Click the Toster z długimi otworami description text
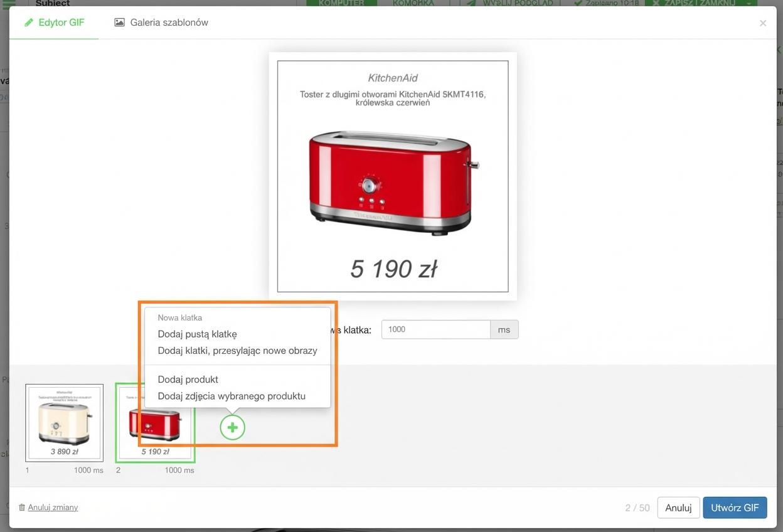 click(x=393, y=98)
